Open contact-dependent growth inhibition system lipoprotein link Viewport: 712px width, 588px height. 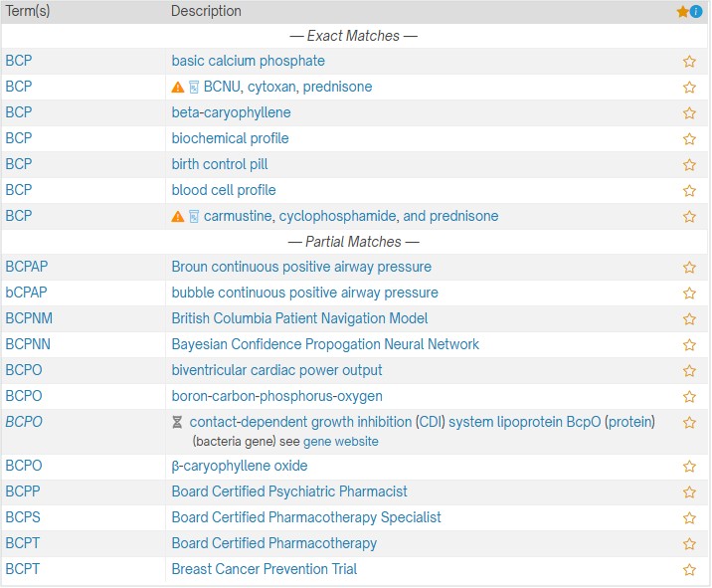pyautogui.click(x=423, y=422)
